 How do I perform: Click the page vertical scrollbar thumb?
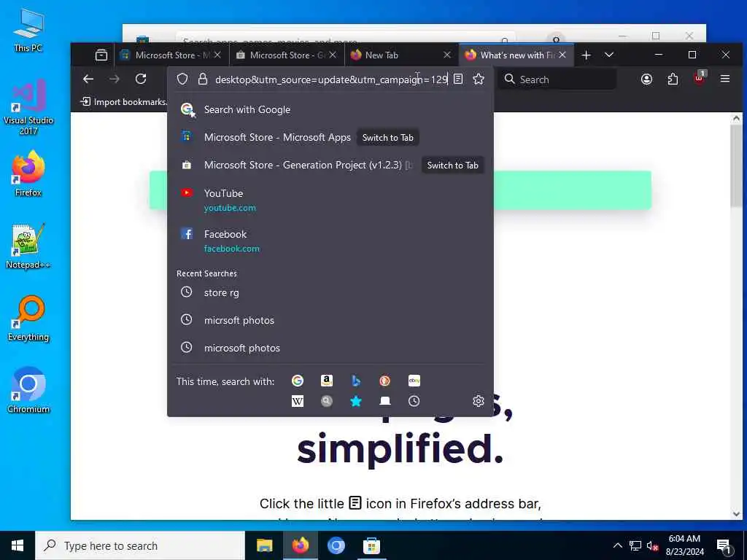point(736,167)
